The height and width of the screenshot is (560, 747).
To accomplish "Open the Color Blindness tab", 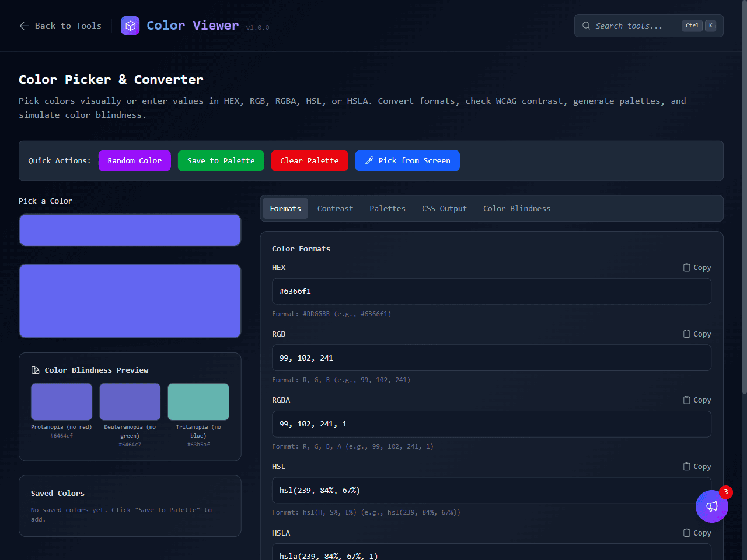I will pyautogui.click(x=516, y=208).
